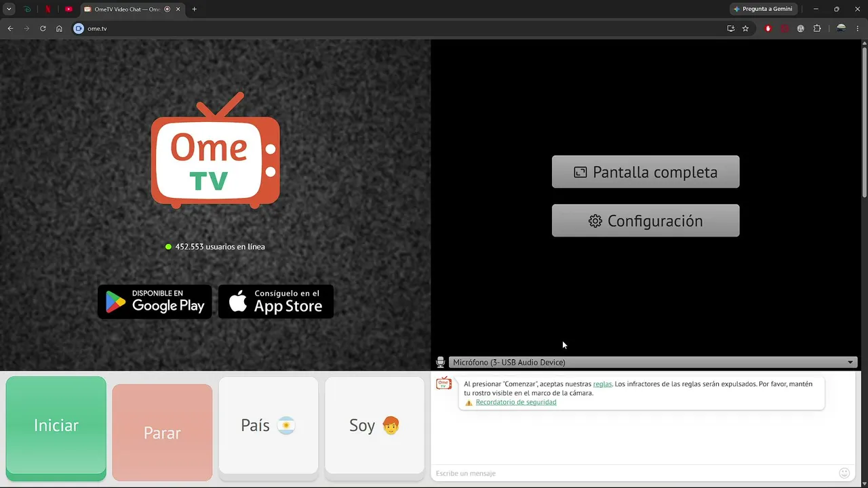Viewport: 868px width, 488px height.
Task: Click the OmeTV logo on the static screen
Action: click(x=215, y=150)
